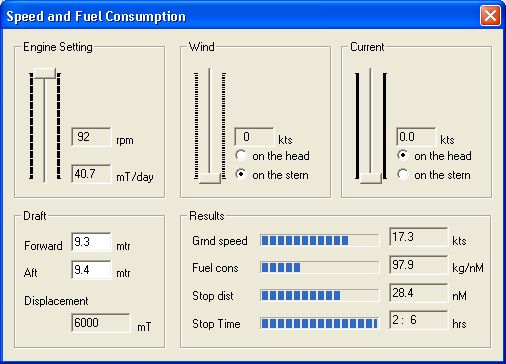The width and height of the screenshot is (506, 364).
Task: Click the Stop dist label
Action: pyautogui.click(x=213, y=296)
